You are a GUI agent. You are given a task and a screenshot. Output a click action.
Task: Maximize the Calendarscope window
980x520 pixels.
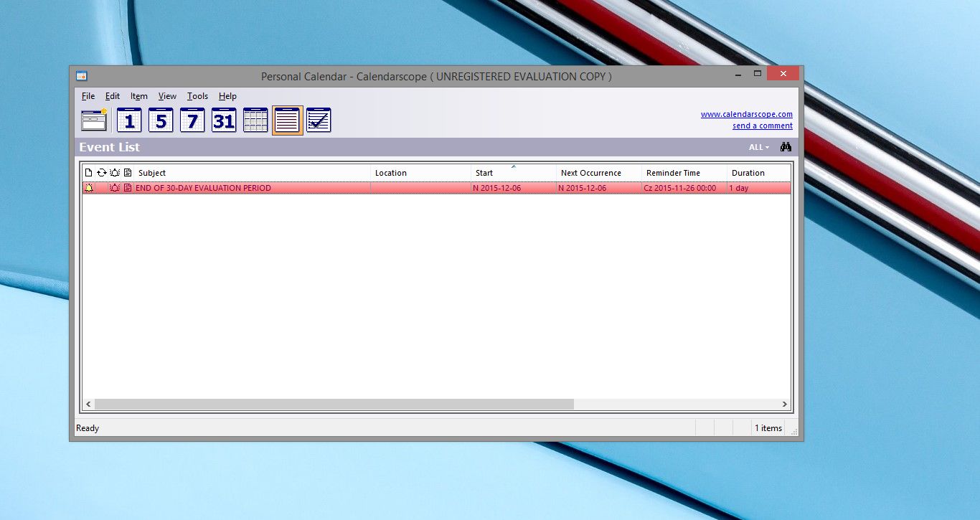click(757, 73)
